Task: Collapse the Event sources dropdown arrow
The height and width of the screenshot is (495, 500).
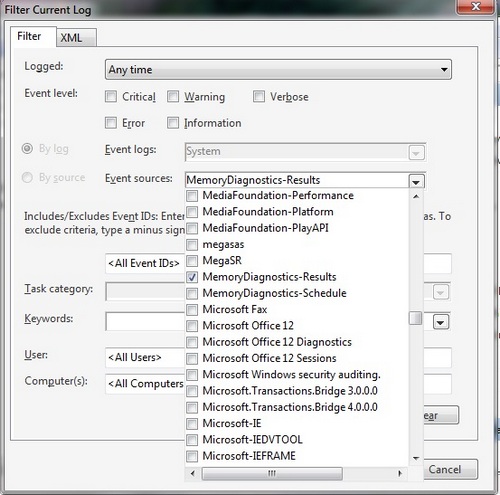Action: (416, 181)
